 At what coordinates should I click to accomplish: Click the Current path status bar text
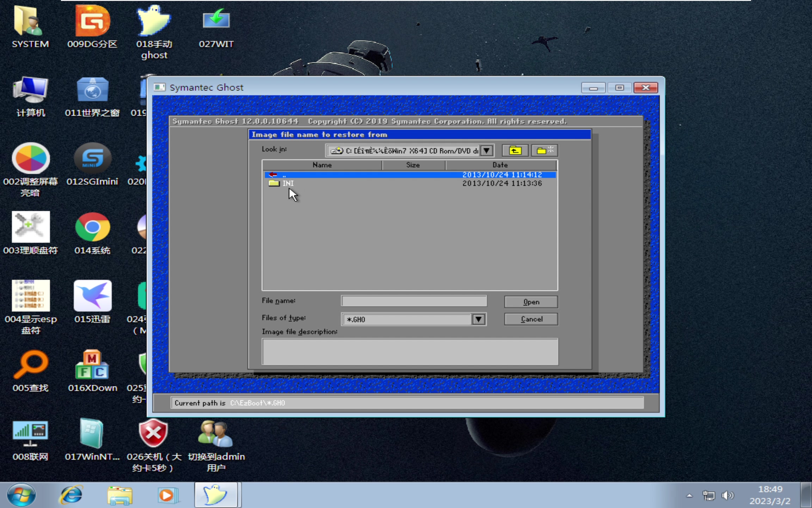[x=229, y=403]
